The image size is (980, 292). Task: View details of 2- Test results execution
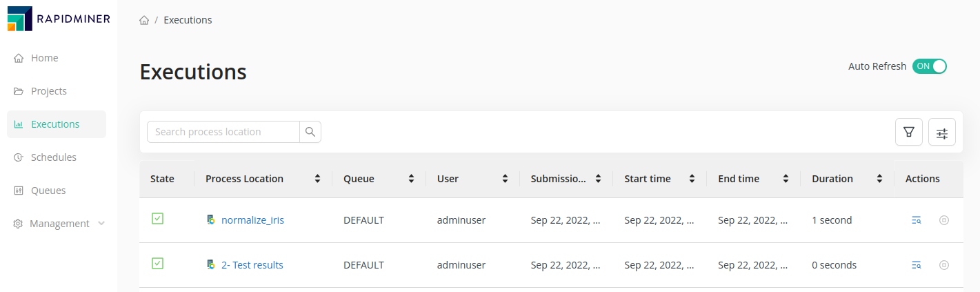(x=916, y=265)
